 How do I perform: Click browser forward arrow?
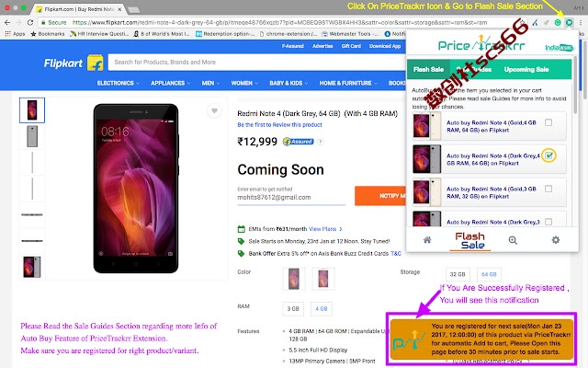(18, 22)
